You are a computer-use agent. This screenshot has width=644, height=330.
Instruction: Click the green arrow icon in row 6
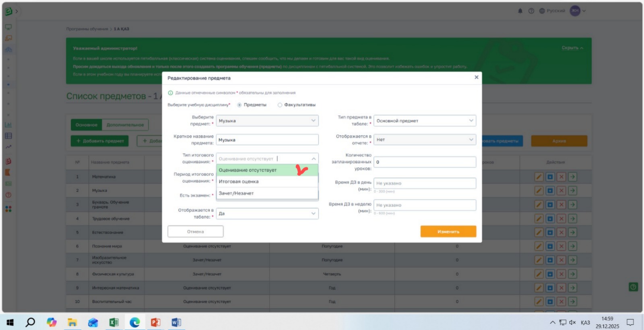click(x=572, y=246)
